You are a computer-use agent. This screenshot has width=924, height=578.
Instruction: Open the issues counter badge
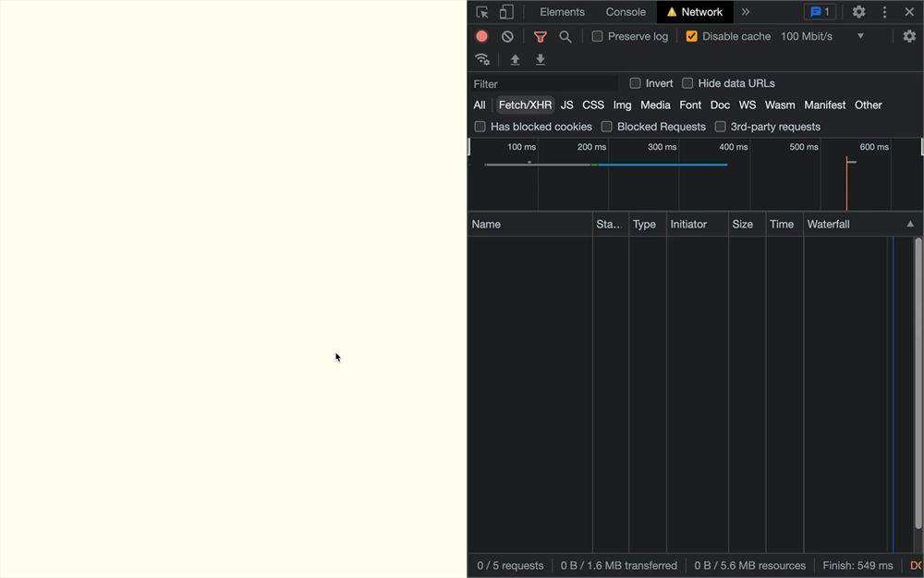tap(820, 12)
